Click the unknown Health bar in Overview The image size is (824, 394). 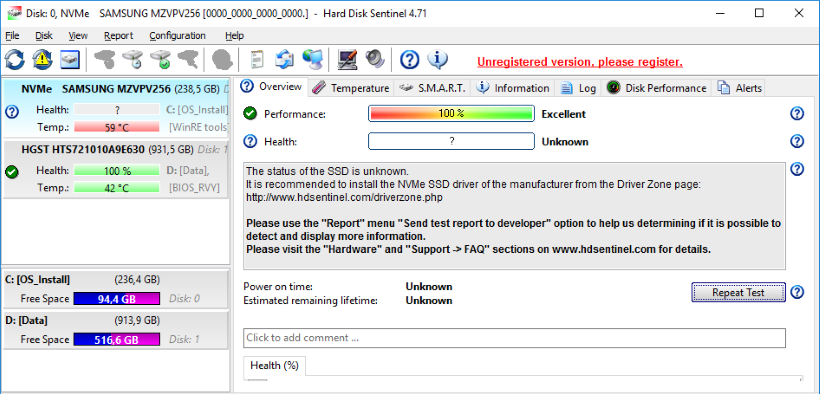[x=451, y=141]
